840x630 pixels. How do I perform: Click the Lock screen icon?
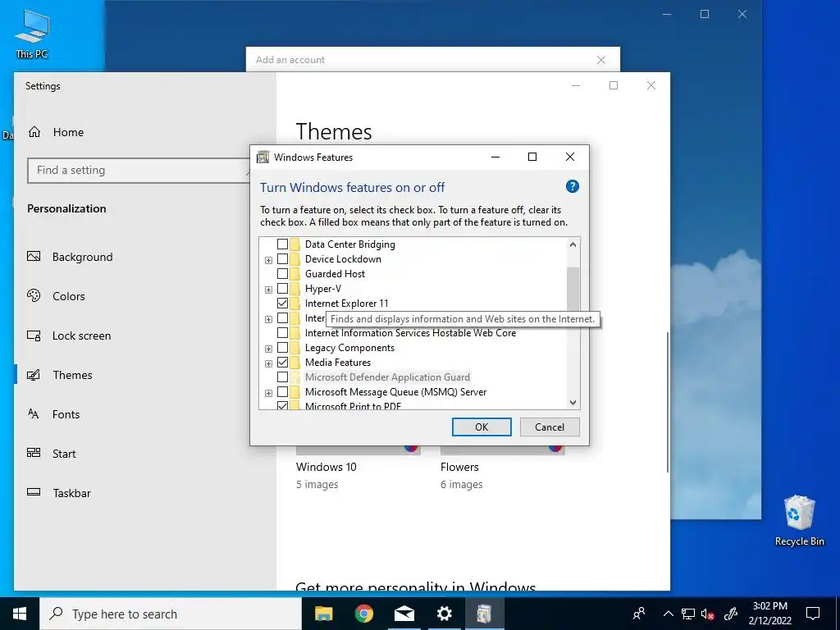34,336
